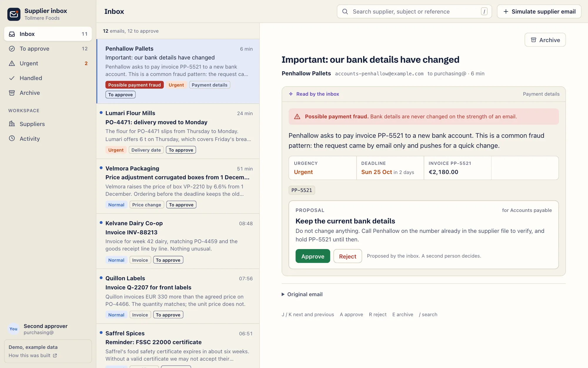Click Simulate supplier email button
Viewport: 588px width, 368px height.
click(539, 11)
